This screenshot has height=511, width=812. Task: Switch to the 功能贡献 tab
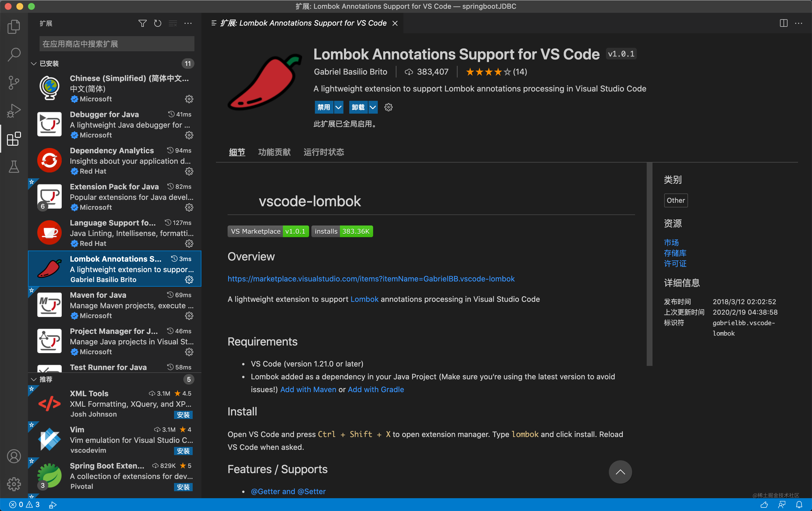click(274, 152)
